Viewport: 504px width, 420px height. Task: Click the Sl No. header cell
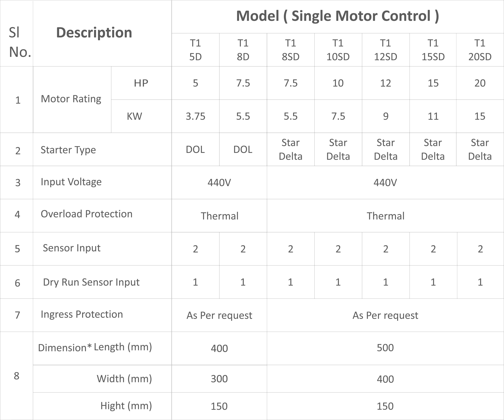click(17, 42)
